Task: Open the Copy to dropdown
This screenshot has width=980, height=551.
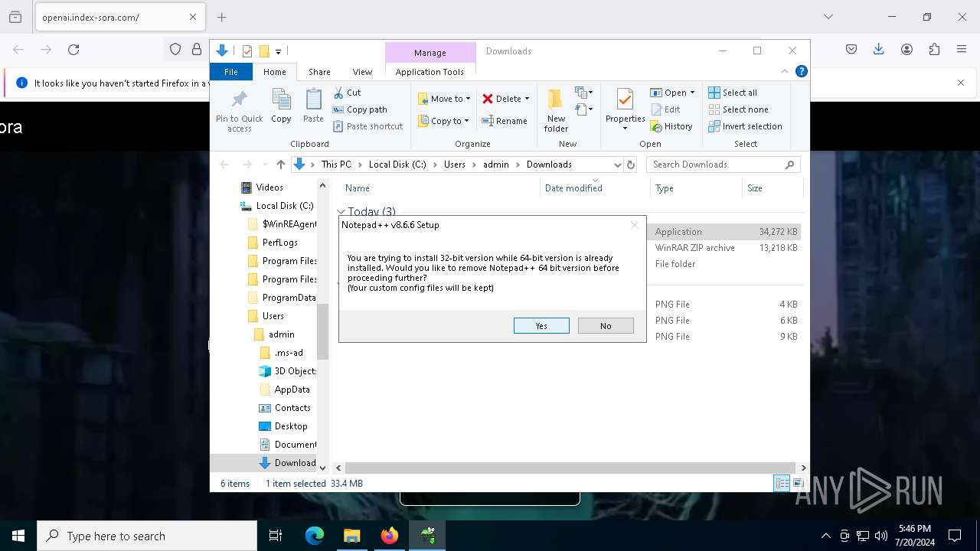Action: point(444,121)
